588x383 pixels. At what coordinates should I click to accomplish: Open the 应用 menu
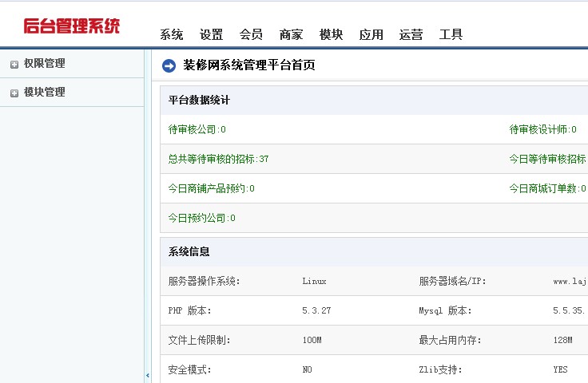pos(371,34)
